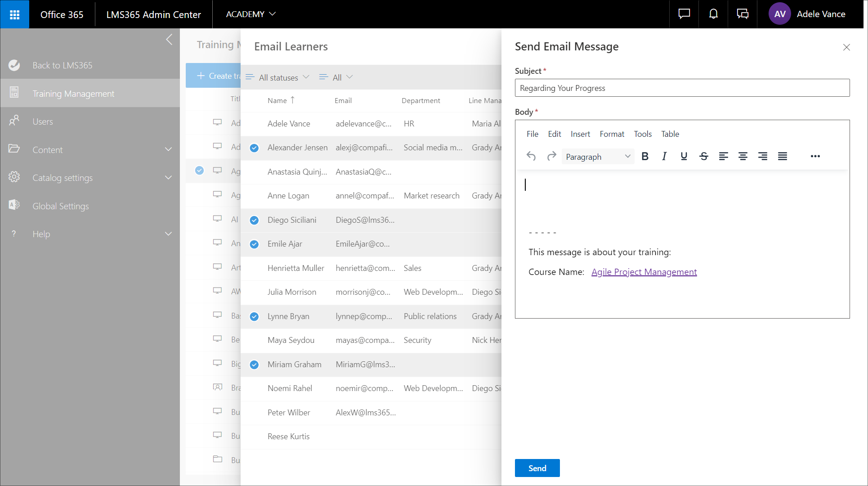The height and width of the screenshot is (486, 868).
Task: Click the Subject input field
Action: [682, 88]
